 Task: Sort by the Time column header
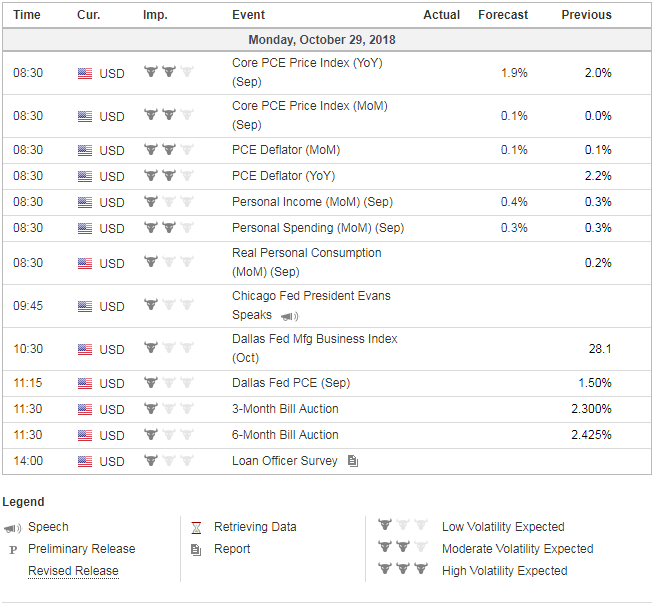coord(27,15)
